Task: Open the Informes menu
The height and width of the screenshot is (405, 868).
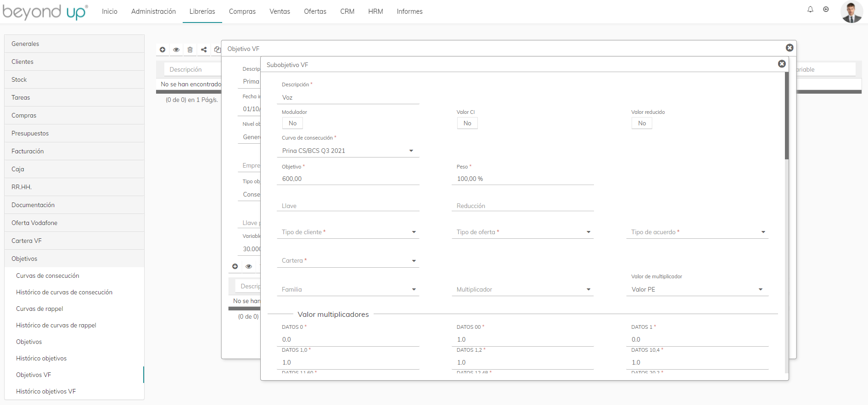Action: [410, 11]
